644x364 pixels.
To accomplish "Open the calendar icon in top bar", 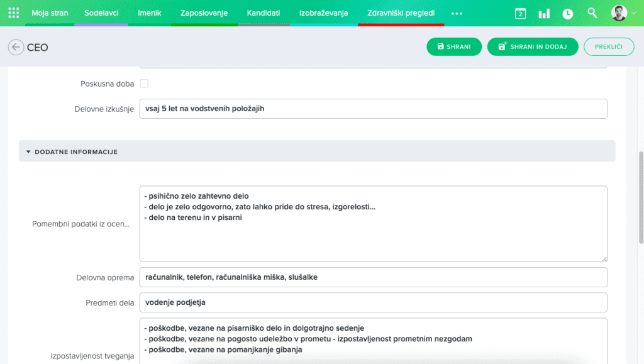I will click(x=520, y=13).
